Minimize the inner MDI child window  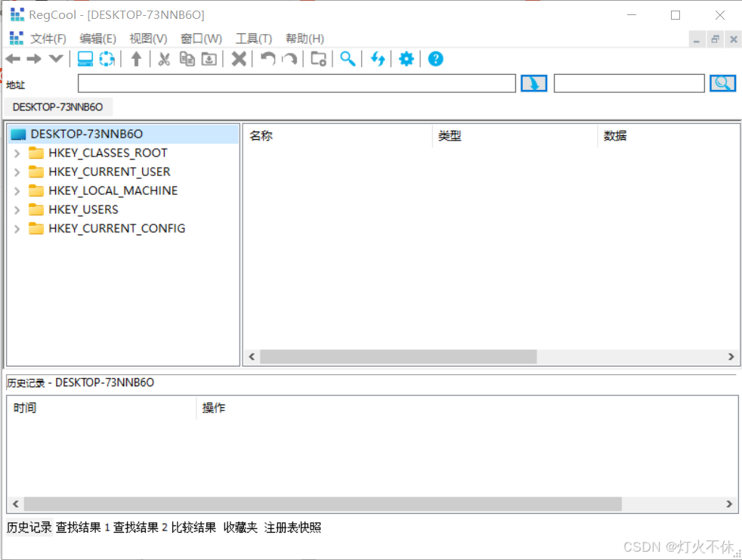point(697,39)
